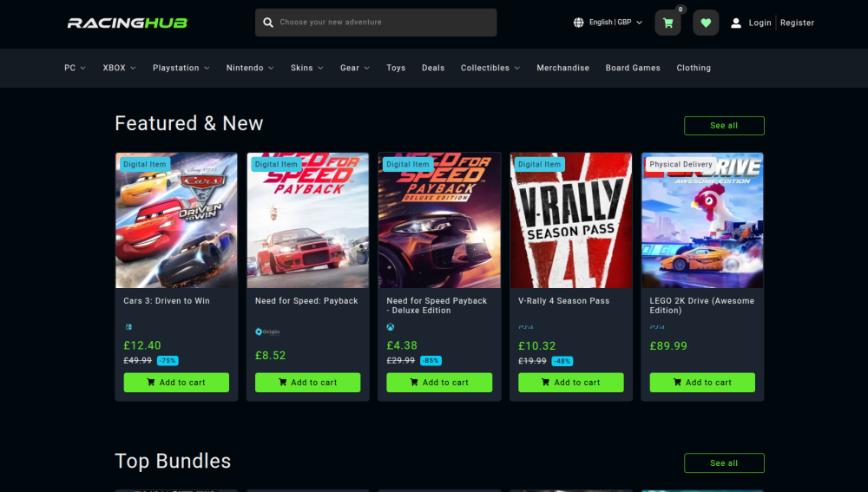Viewport: 868px width, 492px height.
Task: Open the wishlist heart icon
Action: pyautogui.click(x=706, y=23)
